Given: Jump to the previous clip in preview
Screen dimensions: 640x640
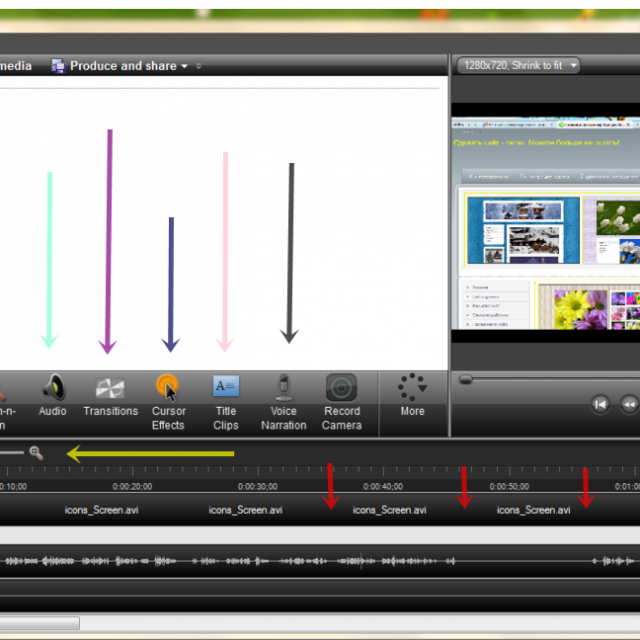Looking at the screenshot, I should (x=600, y=404).
